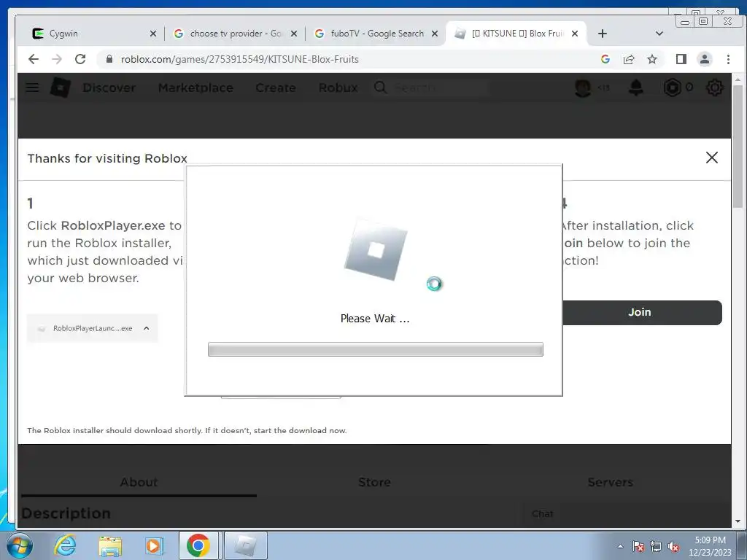The height and width of the screenshot is (560, 747).
Task: Open the Robux balance icon
Action: 672,87
